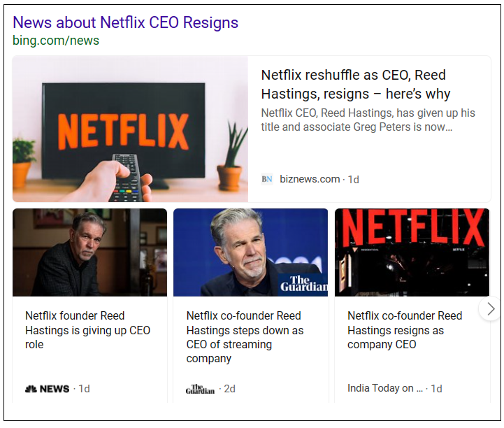Click the BN biznews.com source icon
This screenshot has width=504, height=428.
(x=267, y=179)
